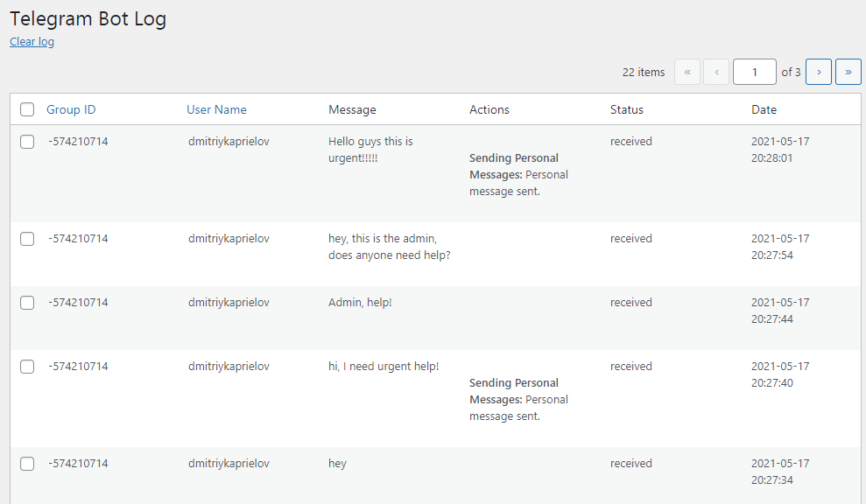This screenshot has width=866, height=504.
Task: Click the 'of 3' page total text
Action: click(x=791, y=72)
